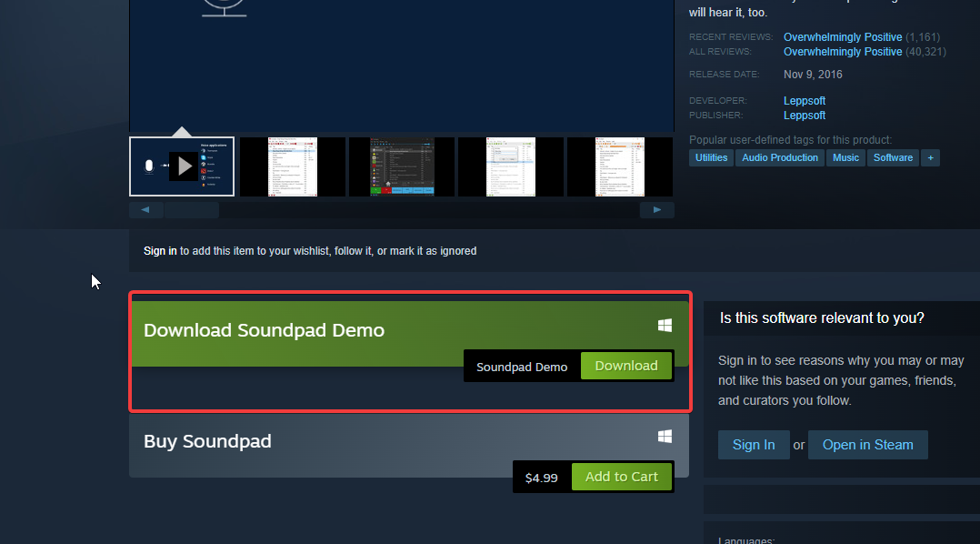Click the release date Nov 9, 2016
The width and height of the screenshot is (980, 544).
coord(813,75)
